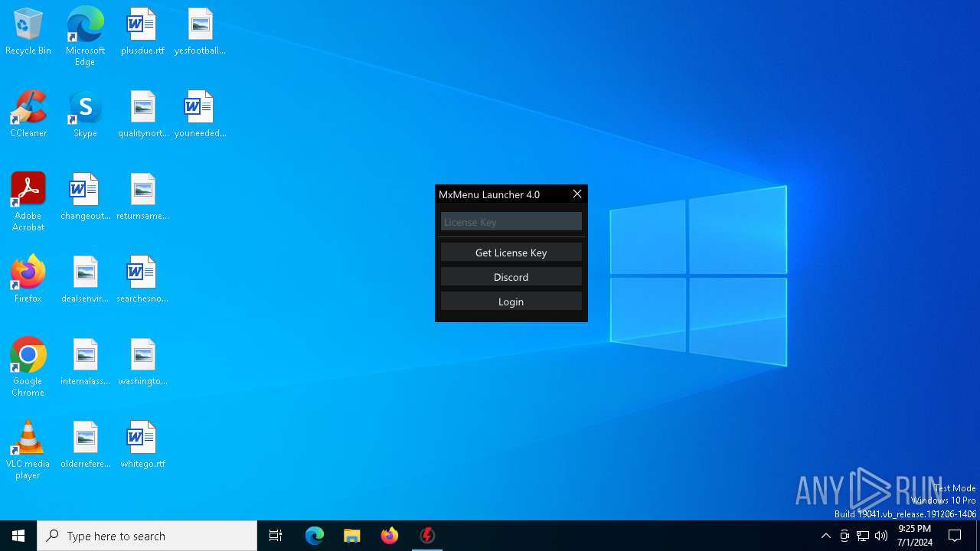Select the qualitynort image file icon

(x=143, y=115)
